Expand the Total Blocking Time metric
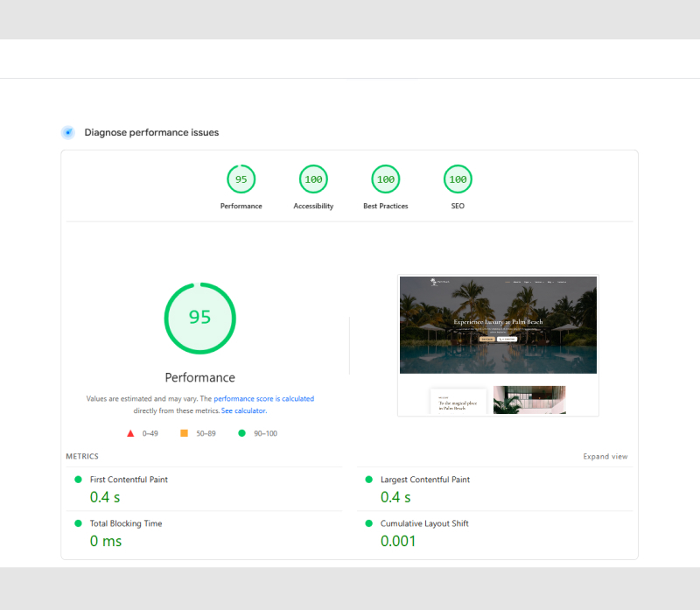The width and height of the screenshot is (700, 610). 126,523
